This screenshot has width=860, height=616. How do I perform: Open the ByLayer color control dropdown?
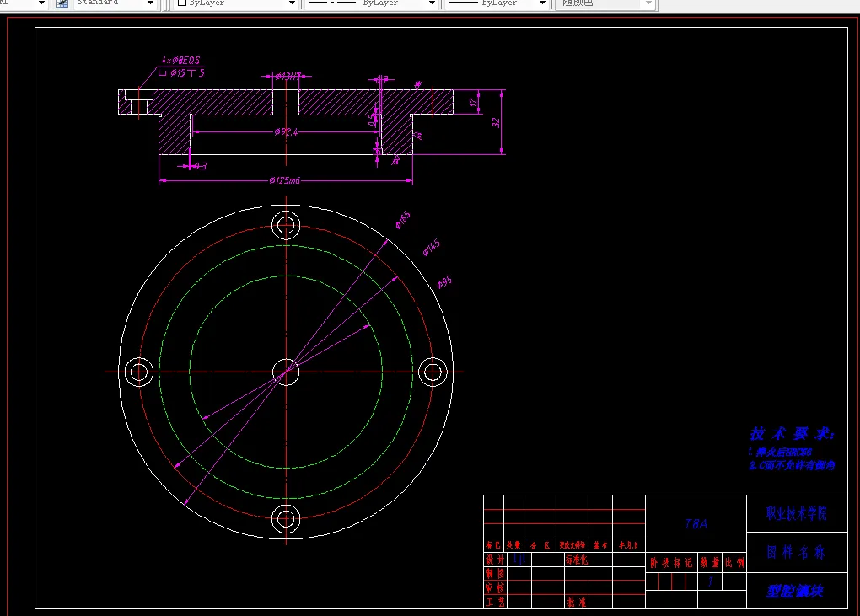click(236, 3)
